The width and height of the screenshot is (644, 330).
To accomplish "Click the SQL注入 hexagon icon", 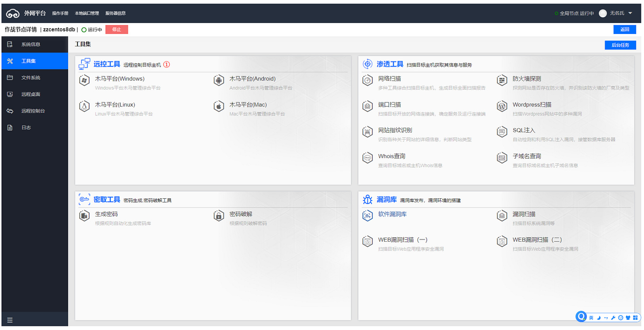I will pyautogui.click(x=502, y=132).
